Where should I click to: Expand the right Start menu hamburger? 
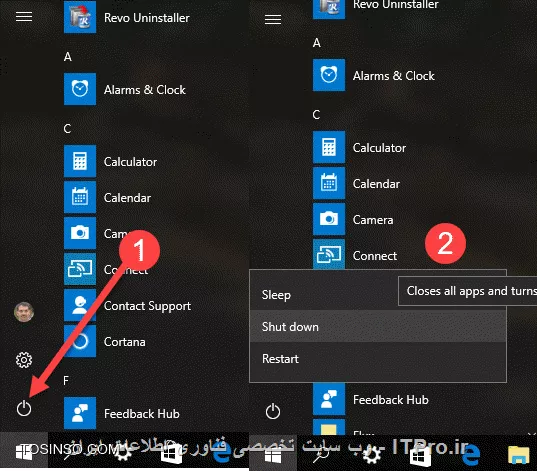pyautogui.click(x=273, y=19)
